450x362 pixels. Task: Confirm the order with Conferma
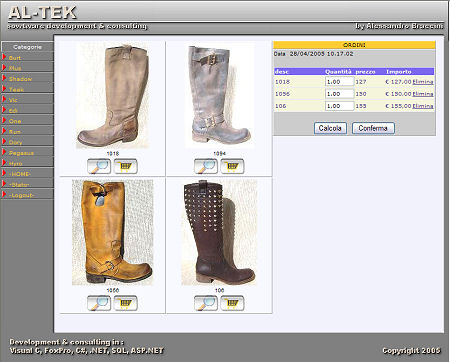373,128
